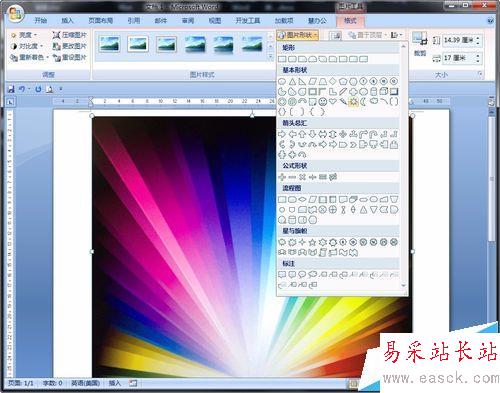500x393 pixels.
Task: Select the right arrow block shape
Action: [x=282, y=134]
